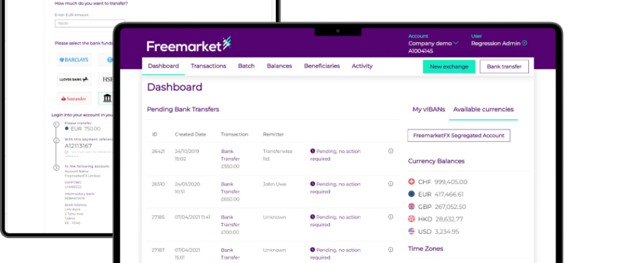
Task: Click transfer ID 26421
Action: pos(158,151)
